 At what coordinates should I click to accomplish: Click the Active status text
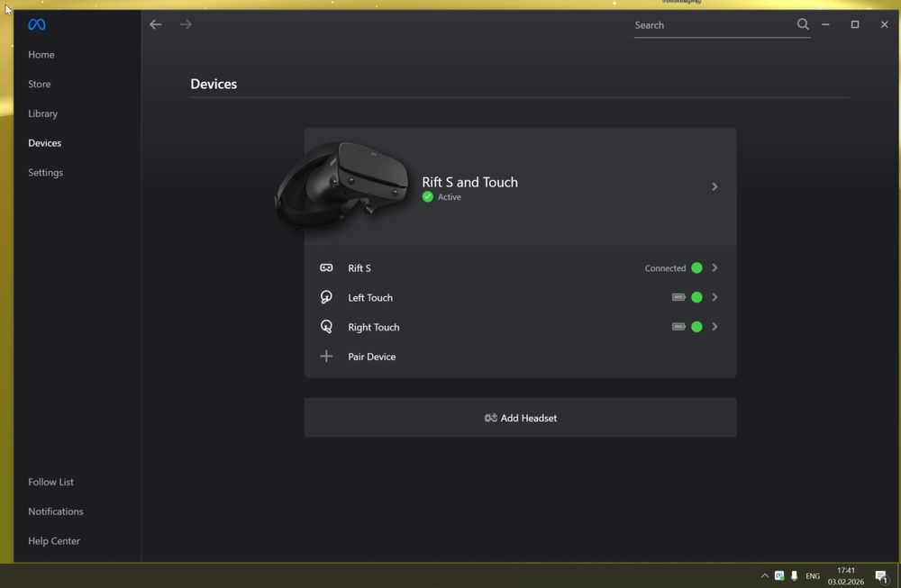pyautogui.click(x=450, y=197)
